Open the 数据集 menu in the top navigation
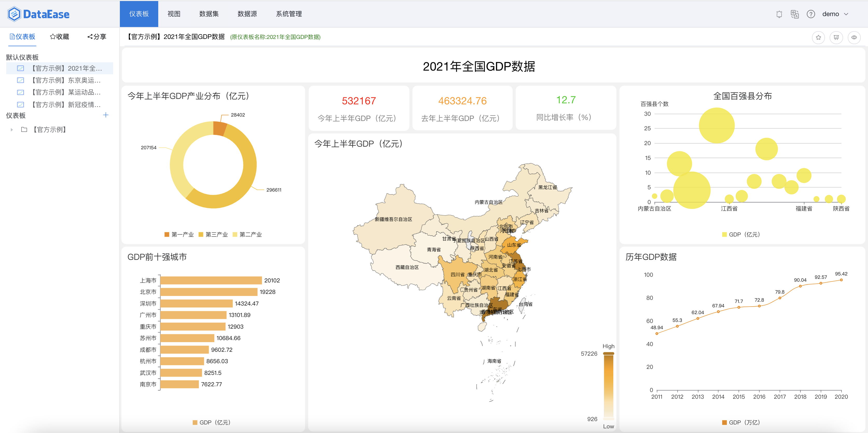Screen dimensions: 868x433 pyautogui.click(x=209, y=14)
